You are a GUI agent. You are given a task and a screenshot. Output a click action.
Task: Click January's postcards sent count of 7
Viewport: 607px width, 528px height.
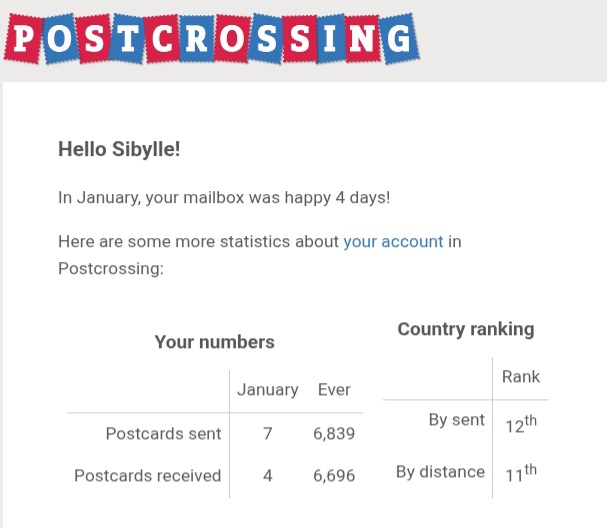point(267,434)
